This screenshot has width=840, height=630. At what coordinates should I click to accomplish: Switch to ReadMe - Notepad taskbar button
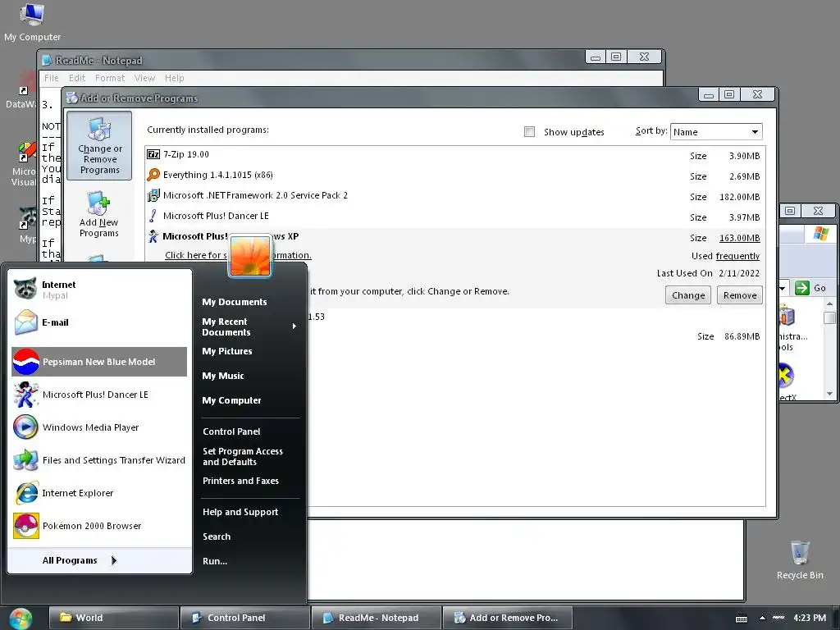click(376, 618)
